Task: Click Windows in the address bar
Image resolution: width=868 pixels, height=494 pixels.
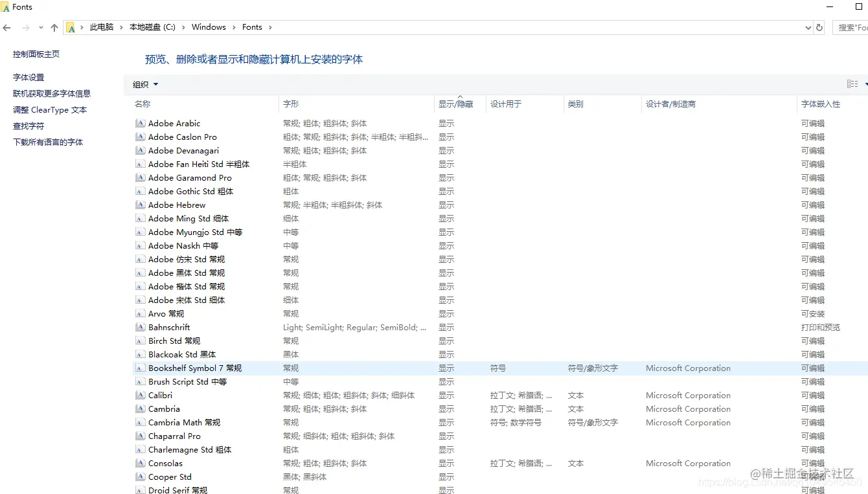Action: pyautogui.click(x=209, y=27)
